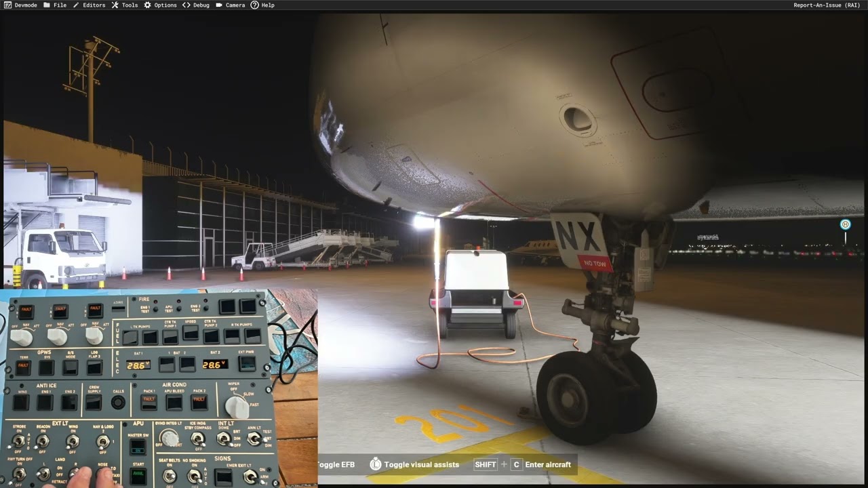The width and height of the screenshot is (868, 488).
Task: Click the blue map marker icon
Action: [x=845, y=224]
